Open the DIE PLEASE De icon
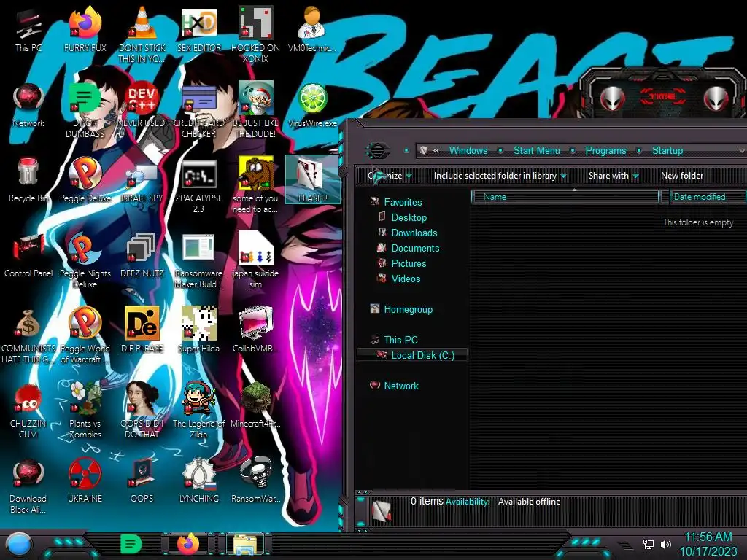Screen dimensions: 747x560 (x=142, y=330)
